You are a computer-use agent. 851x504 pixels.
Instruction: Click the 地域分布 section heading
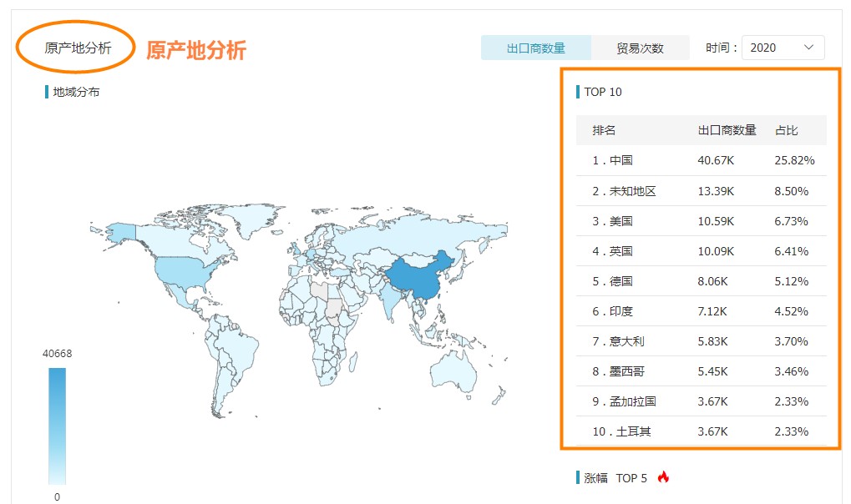click(76, 92)
